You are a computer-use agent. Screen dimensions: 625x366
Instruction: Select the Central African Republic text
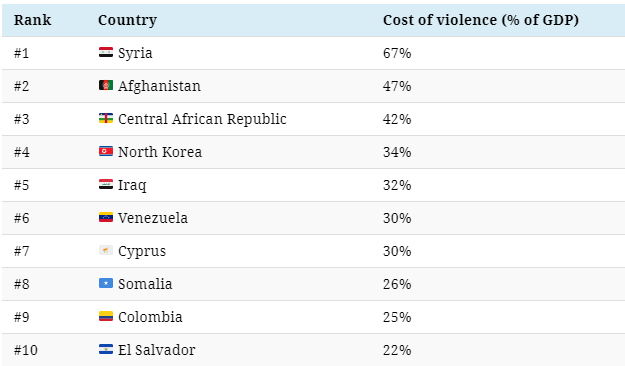pyautogui.click(x=202, y=119)
